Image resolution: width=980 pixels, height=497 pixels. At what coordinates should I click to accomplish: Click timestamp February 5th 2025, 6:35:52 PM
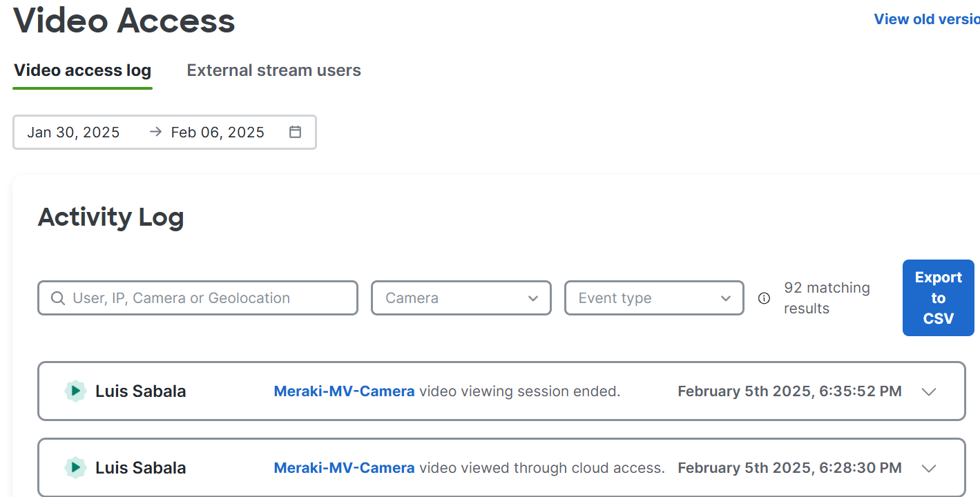(789, 391)
